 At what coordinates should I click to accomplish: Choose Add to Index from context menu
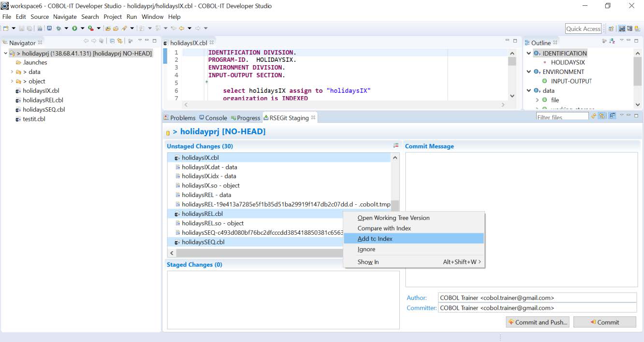[375, 239]
